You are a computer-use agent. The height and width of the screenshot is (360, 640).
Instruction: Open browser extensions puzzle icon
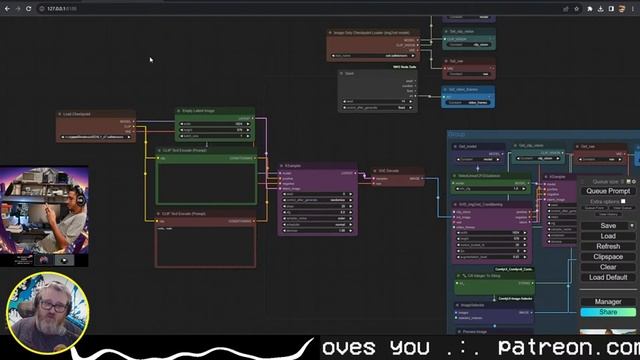pyautogui.click(x=590, y=9)
